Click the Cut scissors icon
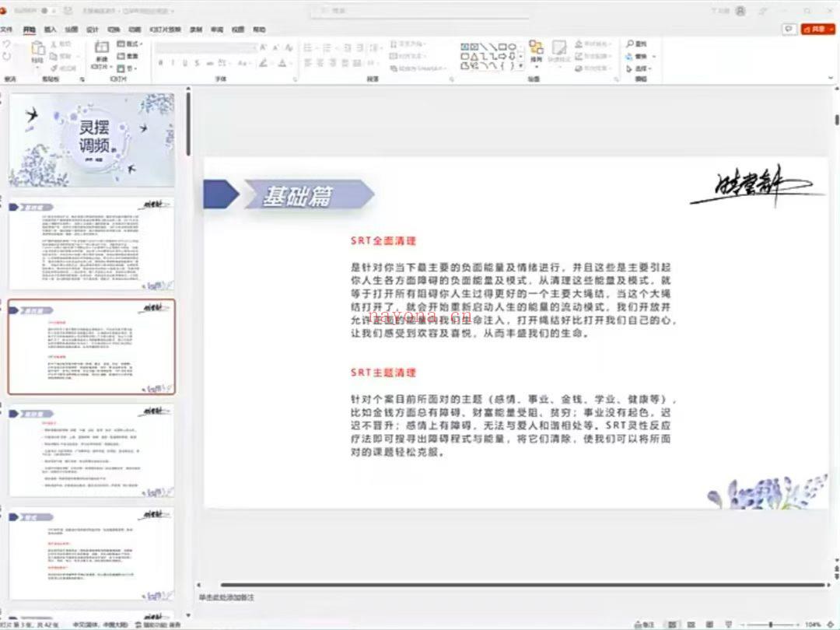The height and width of the screenshot is (630, 840). (x=54, y=44)
